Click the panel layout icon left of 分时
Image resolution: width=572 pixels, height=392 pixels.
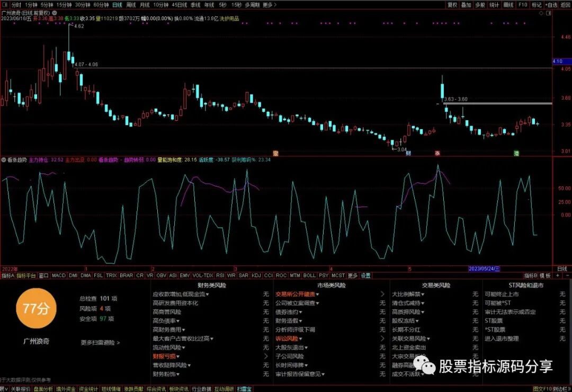point(4,5)
